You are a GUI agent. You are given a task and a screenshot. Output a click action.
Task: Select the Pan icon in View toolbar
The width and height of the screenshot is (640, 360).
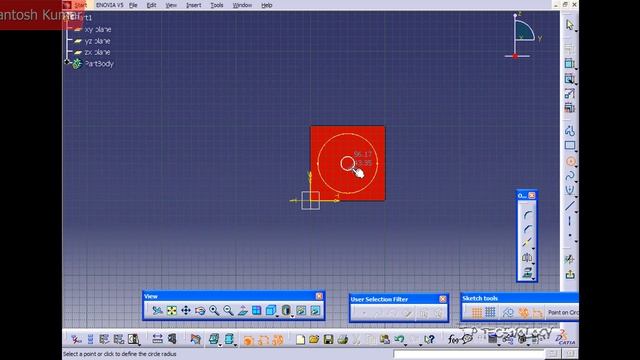tap(186, 311)
